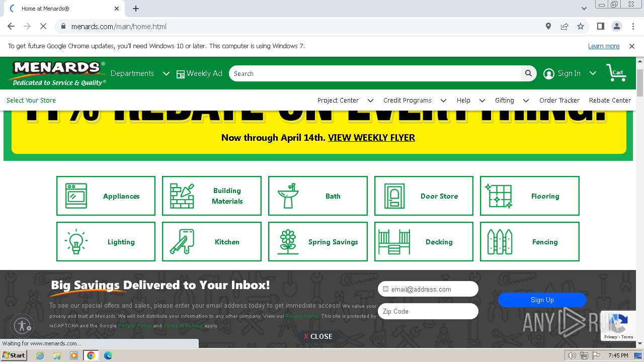Screen dimensions: 644x362
Task: Open the browser side panel icon
Action: pos(600,26)
